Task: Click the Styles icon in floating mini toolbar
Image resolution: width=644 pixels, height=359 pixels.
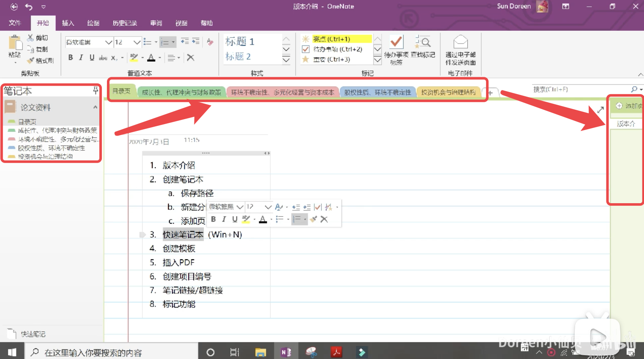Action: coord(278,207)
